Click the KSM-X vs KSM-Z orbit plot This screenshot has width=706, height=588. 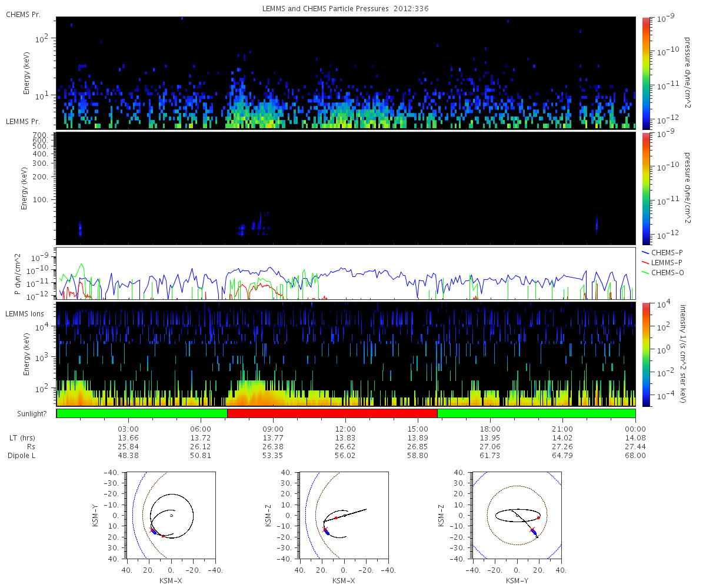pos(344,514)
